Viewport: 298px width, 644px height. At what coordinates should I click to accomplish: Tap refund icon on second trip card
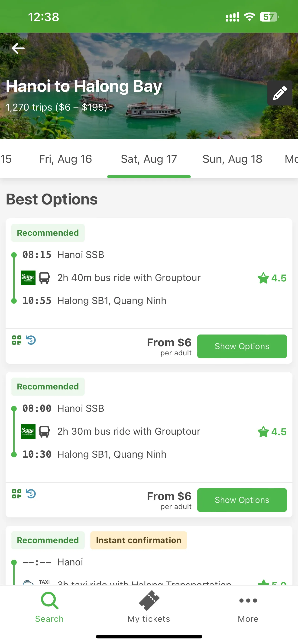pyautogui.click(x=31, y=494)
